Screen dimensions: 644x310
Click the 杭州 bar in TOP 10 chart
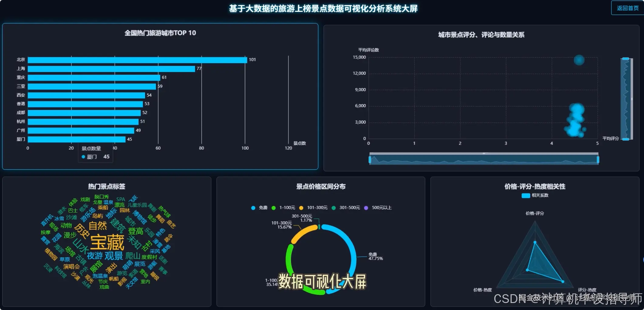click(83, 121)
